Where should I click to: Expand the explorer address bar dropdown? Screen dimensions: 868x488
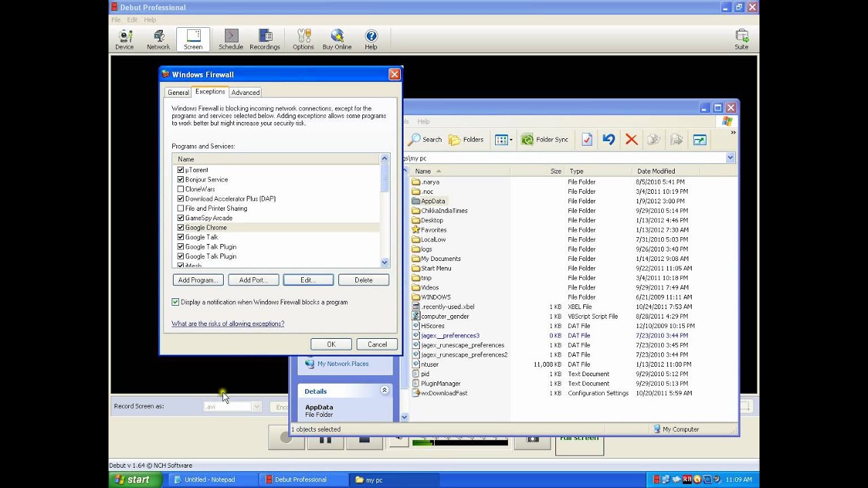[730, 158]
